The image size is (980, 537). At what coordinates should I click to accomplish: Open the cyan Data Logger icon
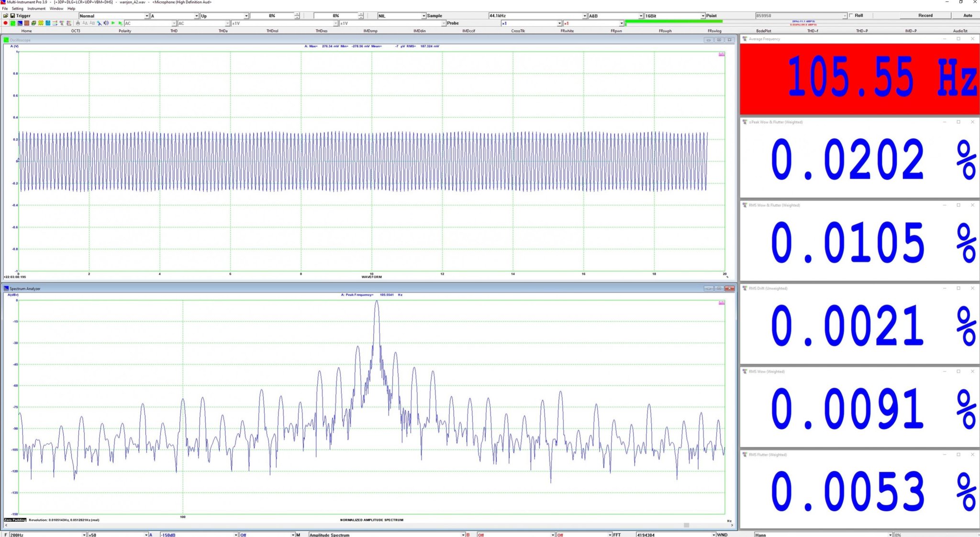[x=48, y=23]
